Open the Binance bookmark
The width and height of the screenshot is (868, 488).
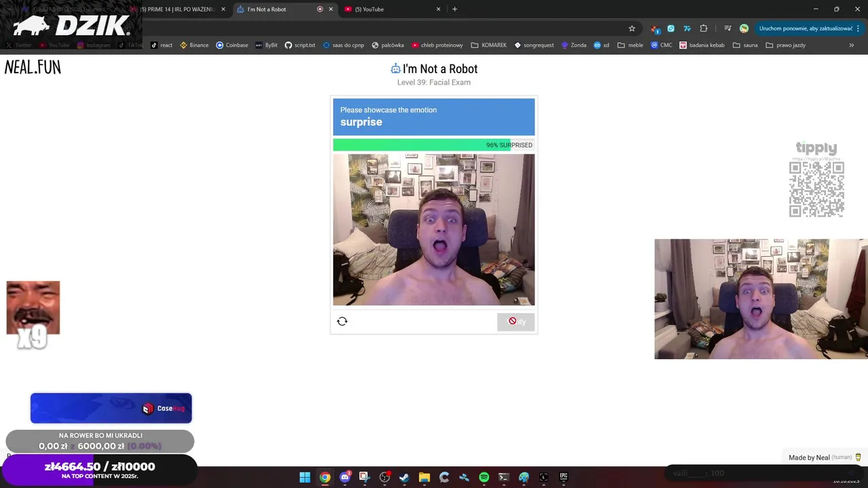[194, 45]
